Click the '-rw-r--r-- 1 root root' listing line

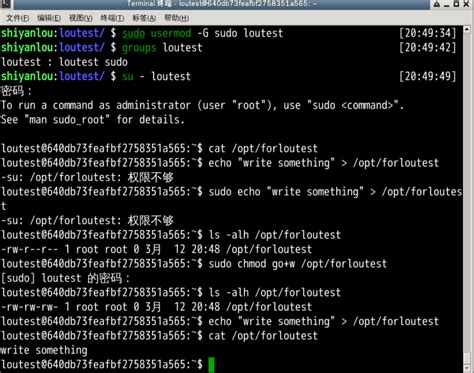pos(157,249)
